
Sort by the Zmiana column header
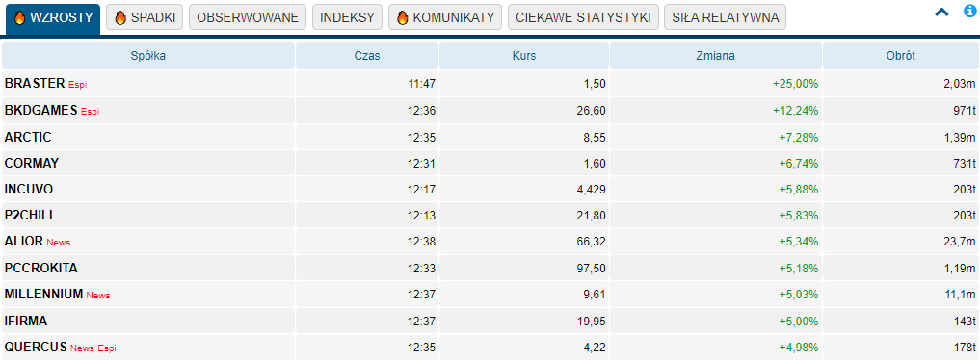(716, 56)
